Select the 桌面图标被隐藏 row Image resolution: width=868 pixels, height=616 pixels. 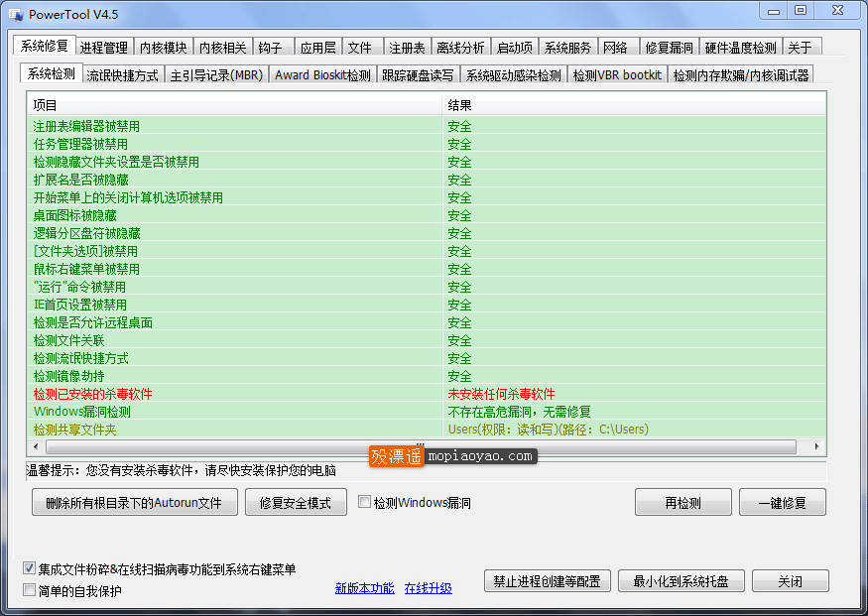pos(427,215)
